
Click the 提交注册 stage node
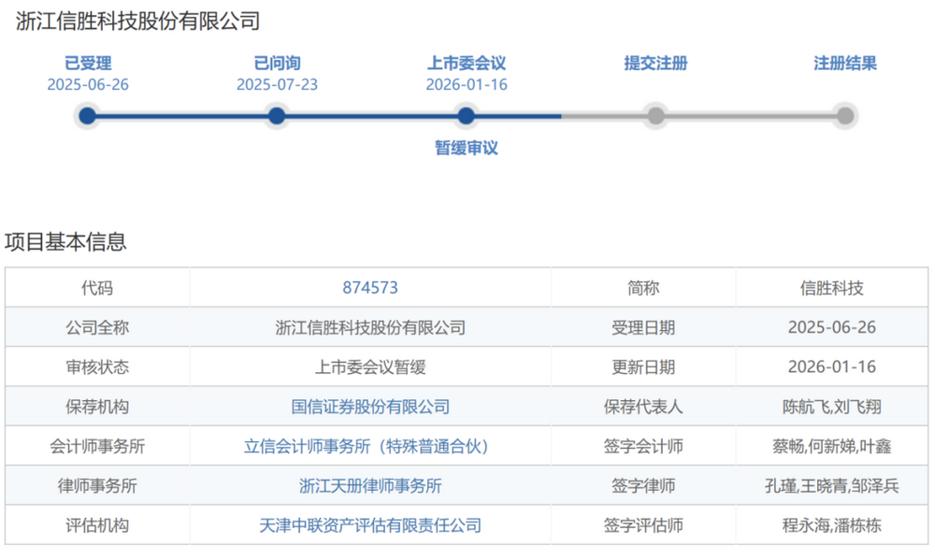coord(655,115)
